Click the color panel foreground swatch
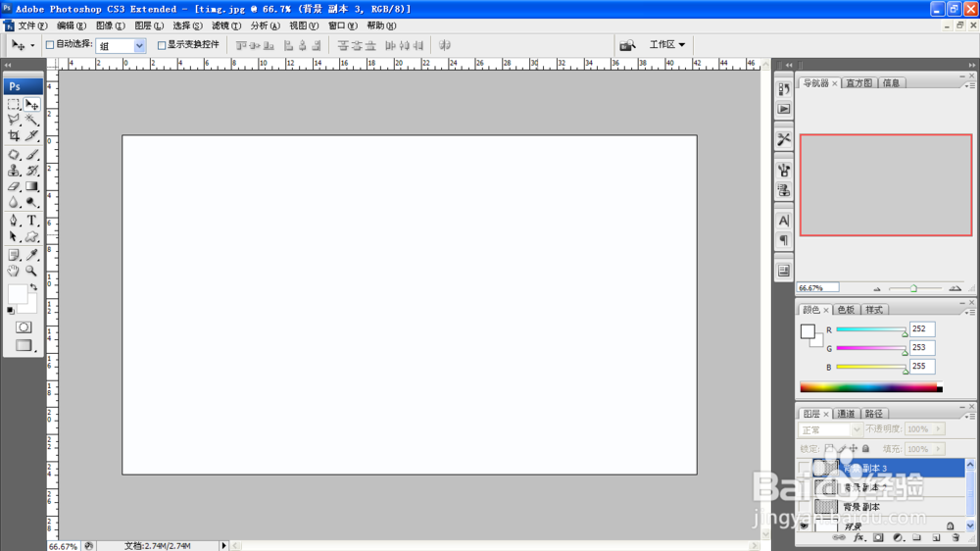This screenshot has height=551, width=980. tap(808, 331)
